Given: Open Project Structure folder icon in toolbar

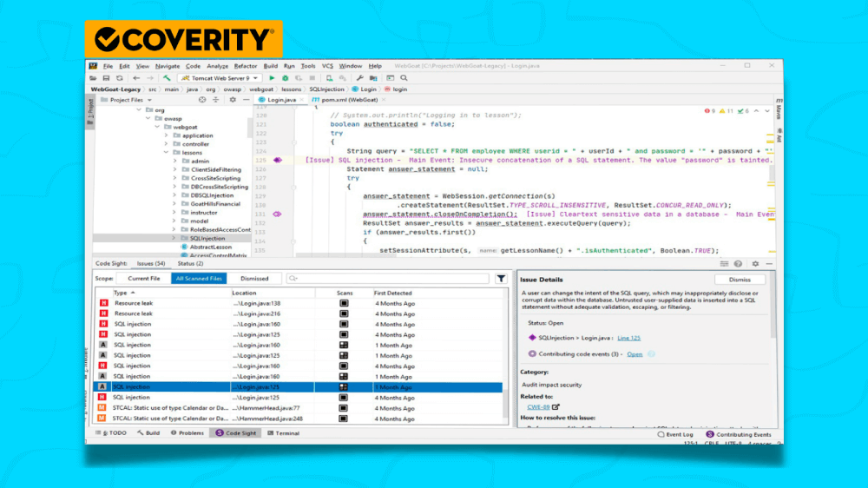Looking at the screenshot, I should coord(373,78).
